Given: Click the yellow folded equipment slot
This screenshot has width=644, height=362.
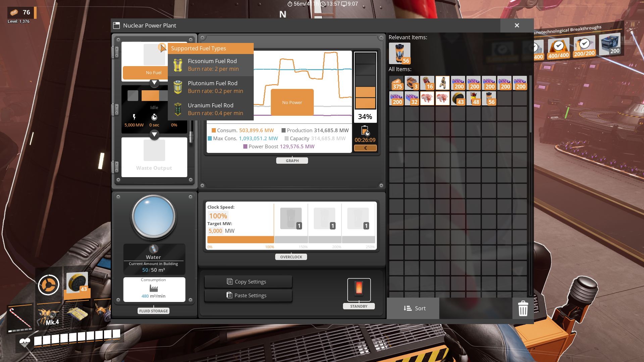Looking at the screenshot, I should pyautogui.click(x=77, y=314).
